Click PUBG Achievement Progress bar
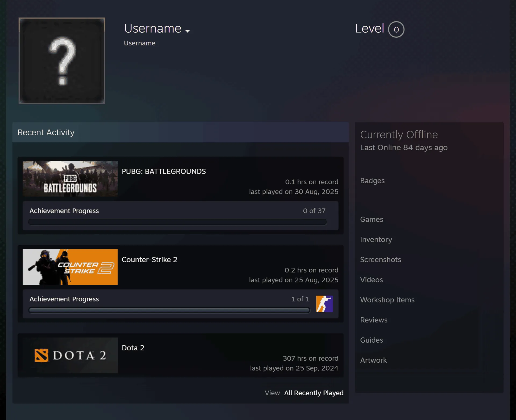 point(177,222)
